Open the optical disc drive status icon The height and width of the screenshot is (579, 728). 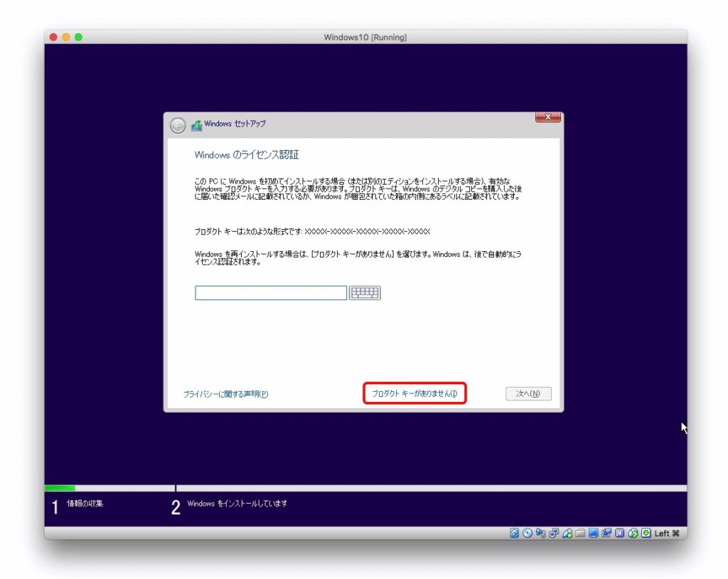(528, 533)
